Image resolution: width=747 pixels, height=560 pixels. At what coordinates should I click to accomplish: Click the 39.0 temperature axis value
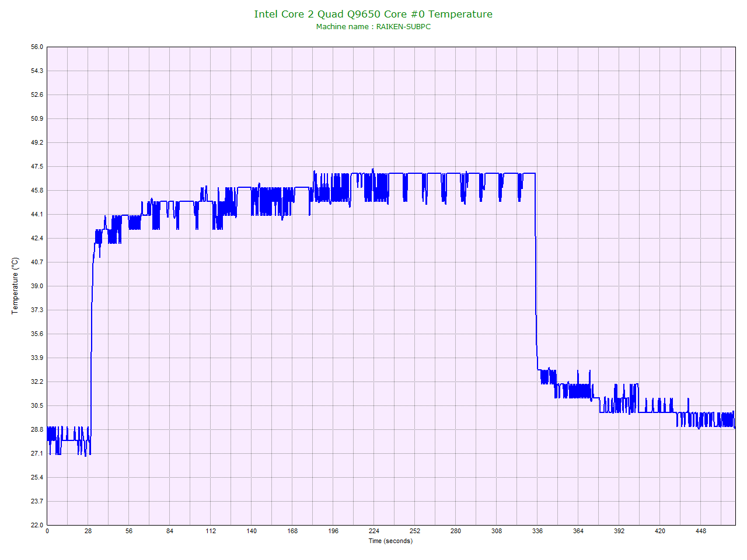point(37,286)
